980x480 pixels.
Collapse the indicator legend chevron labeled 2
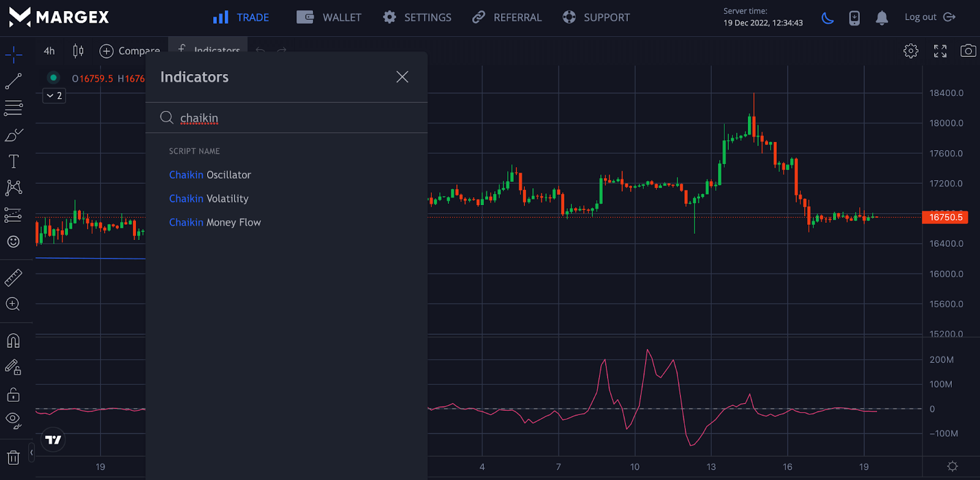pos(54,96)
